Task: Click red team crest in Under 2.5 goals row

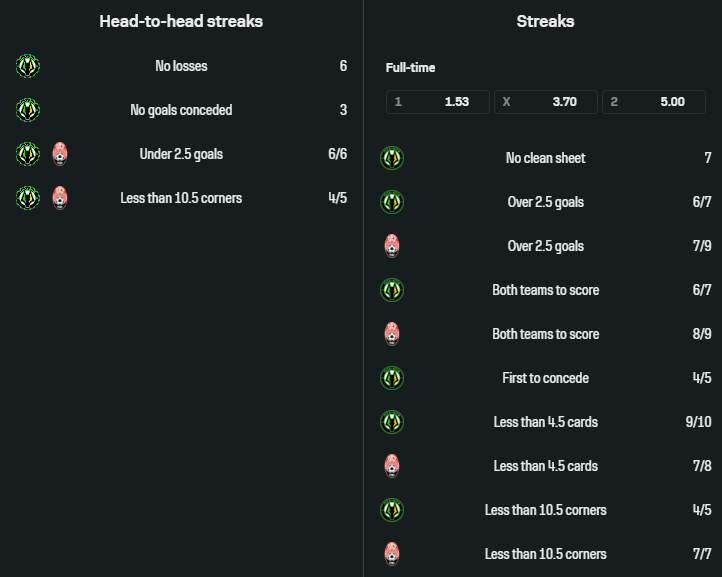Action: coord(60,154)
